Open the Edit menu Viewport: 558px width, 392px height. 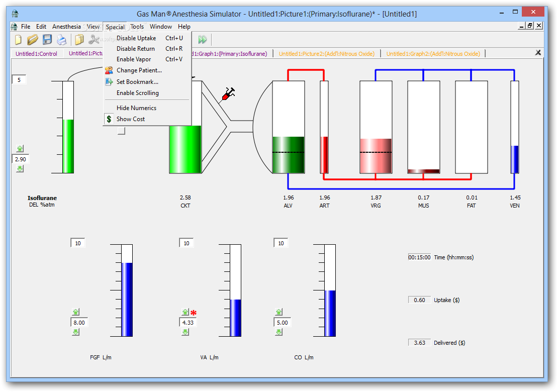click(41, 27)
